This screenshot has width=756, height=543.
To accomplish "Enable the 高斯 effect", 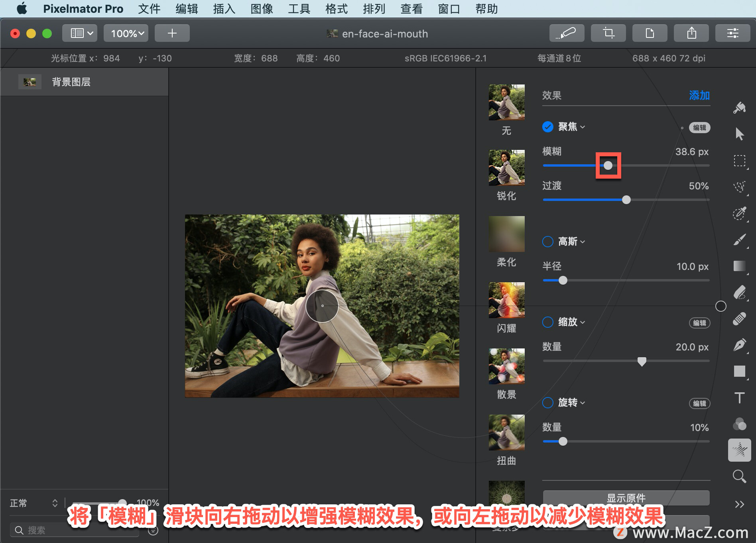I will coord(548,242).
